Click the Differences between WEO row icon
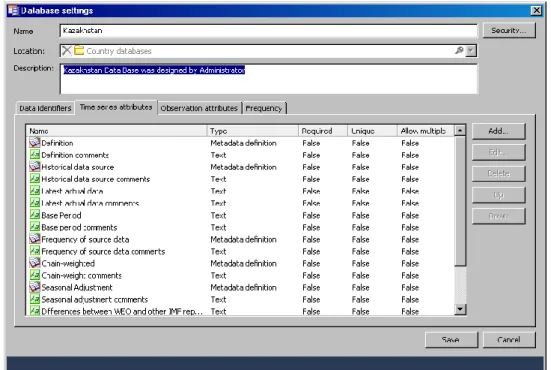The height and width of the screenshot is (370, 551). [34, 311]
